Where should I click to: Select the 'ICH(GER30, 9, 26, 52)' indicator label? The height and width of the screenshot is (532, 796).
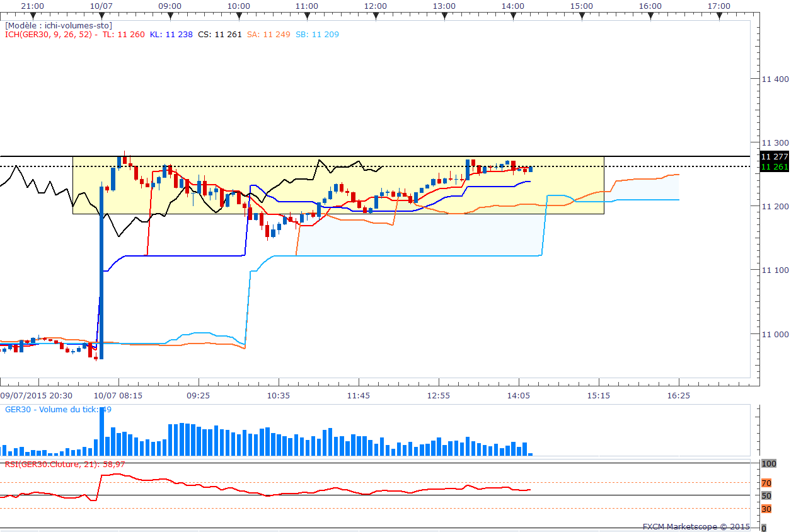[x=49, y=34]
